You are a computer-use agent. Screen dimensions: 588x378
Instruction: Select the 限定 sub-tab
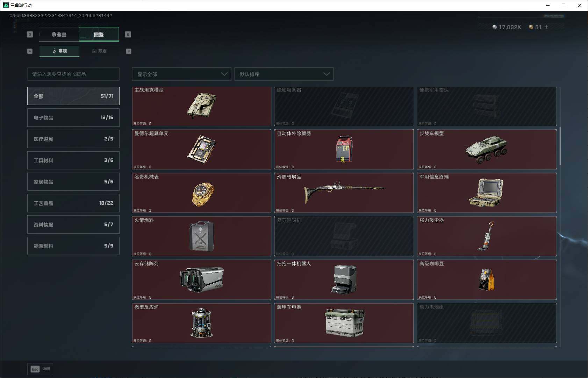pos(99,51)
